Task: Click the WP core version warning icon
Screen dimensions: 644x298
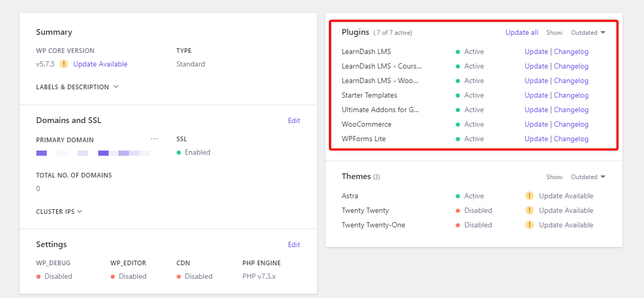Action: coord(64,64)
